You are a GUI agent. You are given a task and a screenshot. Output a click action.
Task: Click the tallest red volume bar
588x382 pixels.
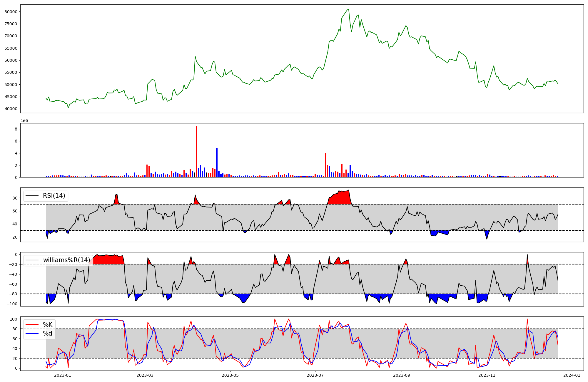196,151
